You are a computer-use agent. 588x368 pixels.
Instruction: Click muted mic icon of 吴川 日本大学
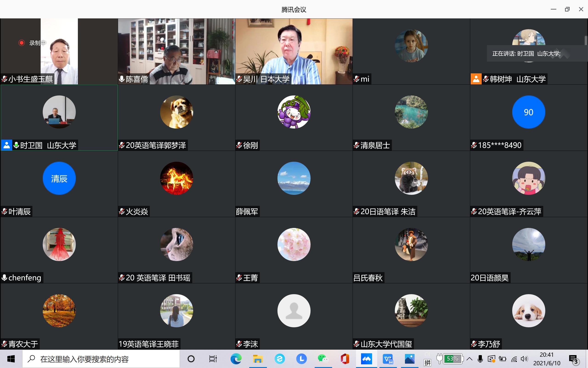(239, 79)
